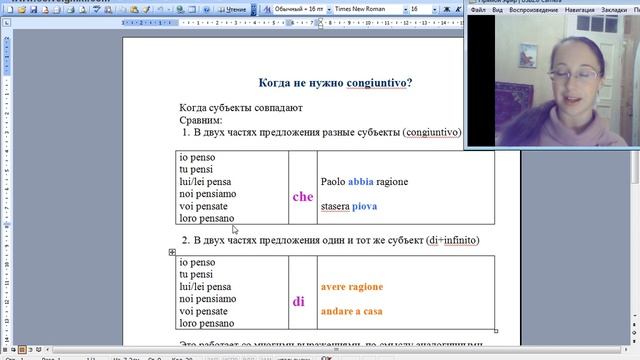Click 'noi pensiamo' in the first table
Viewport: 640px width, 360px height.
[x=208, y=194]
